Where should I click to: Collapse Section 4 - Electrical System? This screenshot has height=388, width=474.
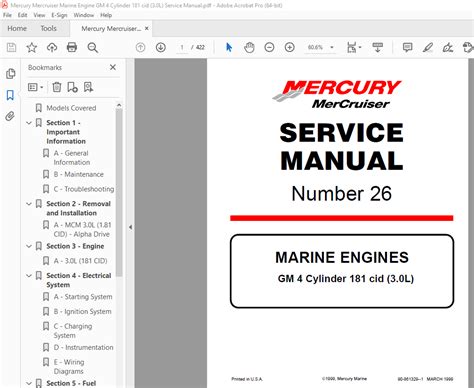pyautogui.click(x=29, y=276)
